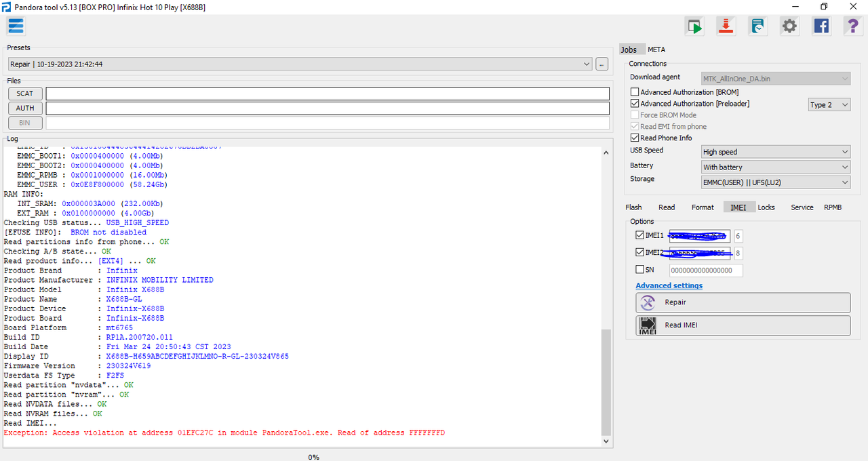Enable the SN checkbox

coord(640,269)
